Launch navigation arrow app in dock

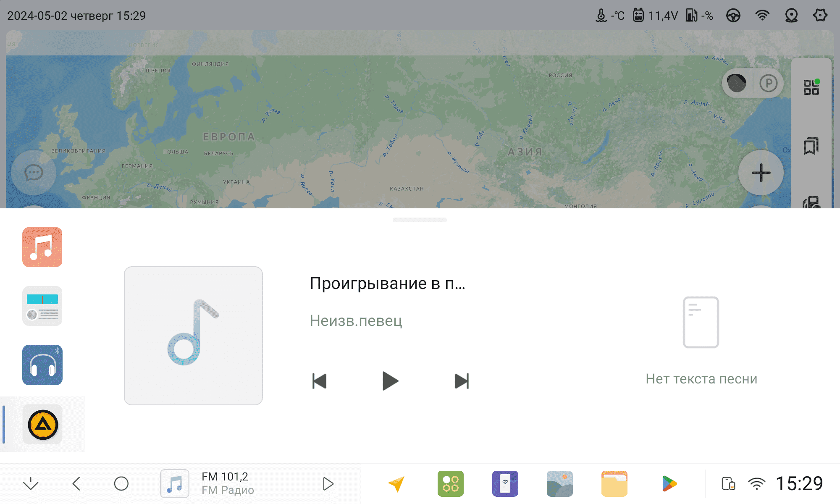[x=396, y=483]
